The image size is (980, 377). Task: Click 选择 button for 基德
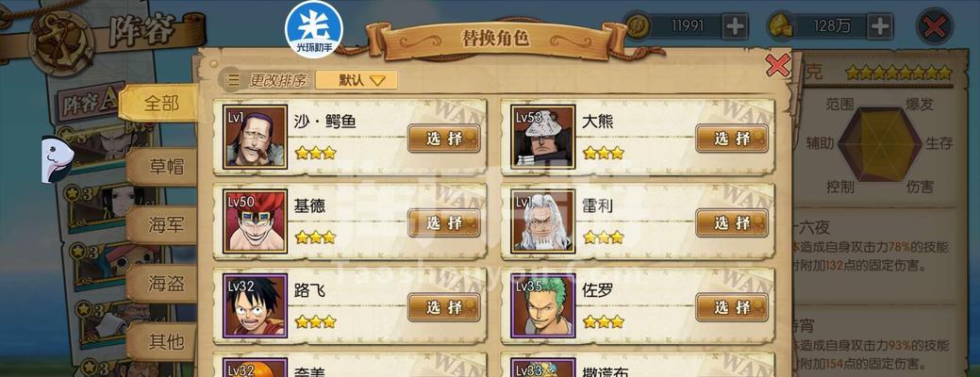(x=444, y=222)
